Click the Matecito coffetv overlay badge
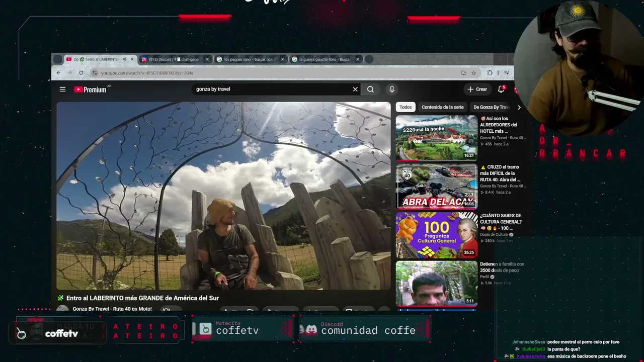Image resolution: width=644 pixels, height=362 pixels. [x=244, y=329]
